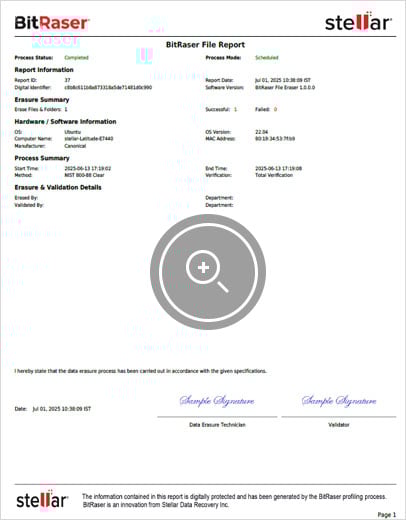The width and height of the screenshot is (406, 520).
Task: Click the Hardware / Software Information heading
Action: [65, 122]
